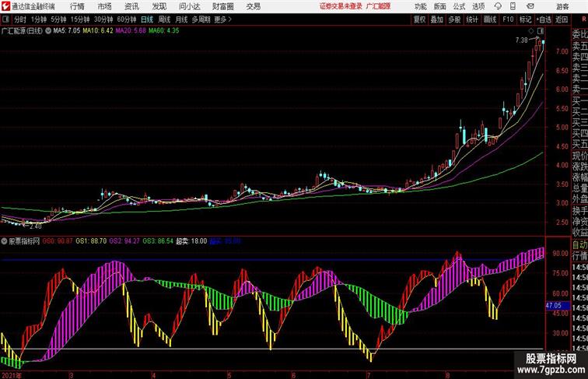Screen dimensions: 588x379
Task: Click the 返回 back button
Action: [562, 19]
